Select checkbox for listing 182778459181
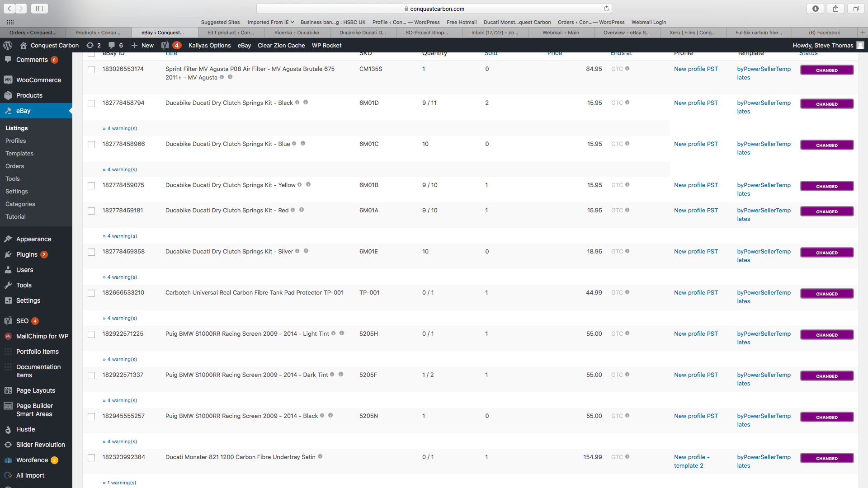 91,211
